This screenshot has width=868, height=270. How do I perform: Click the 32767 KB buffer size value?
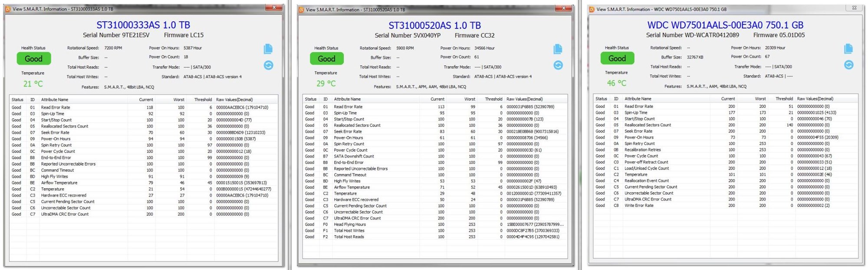tap(695, 57)
